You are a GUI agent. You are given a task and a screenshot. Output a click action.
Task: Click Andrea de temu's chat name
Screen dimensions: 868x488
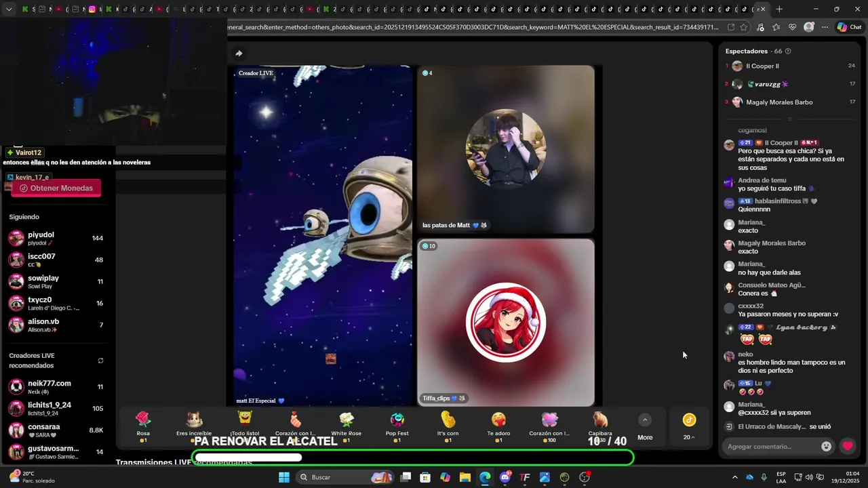(762, 180)
